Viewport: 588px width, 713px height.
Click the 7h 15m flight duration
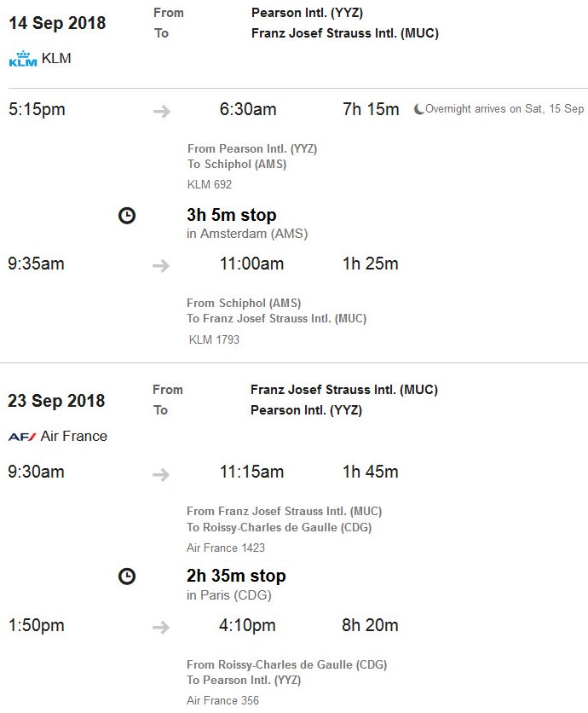coord(371,109)
